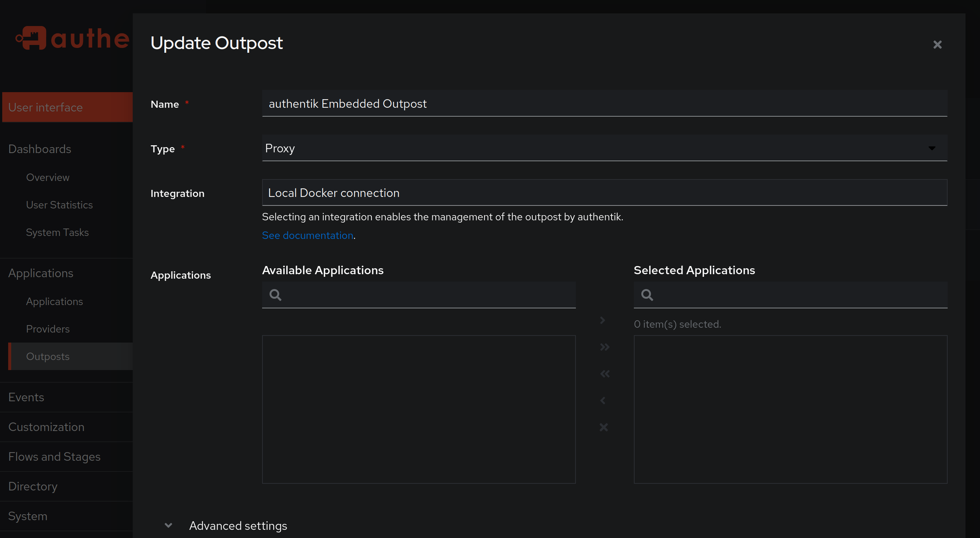Click the remove selected single left chevron
The height and width of the screenshot is (538, 980).
click(x=603, y=401)
